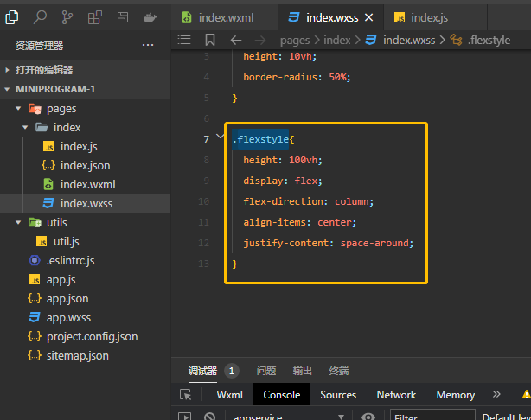Go forward with the right arrow
The height and width of the screenshot is (420, 531).
point(260,41)
